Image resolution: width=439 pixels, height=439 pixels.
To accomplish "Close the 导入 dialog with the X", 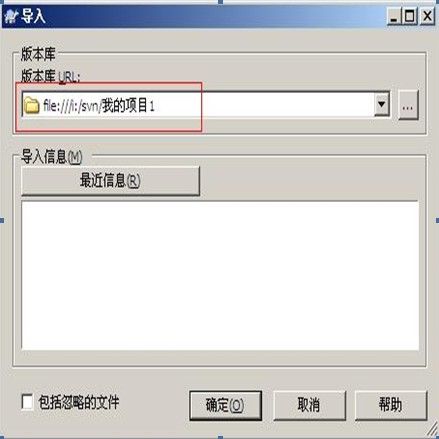I will pos(427,16).
